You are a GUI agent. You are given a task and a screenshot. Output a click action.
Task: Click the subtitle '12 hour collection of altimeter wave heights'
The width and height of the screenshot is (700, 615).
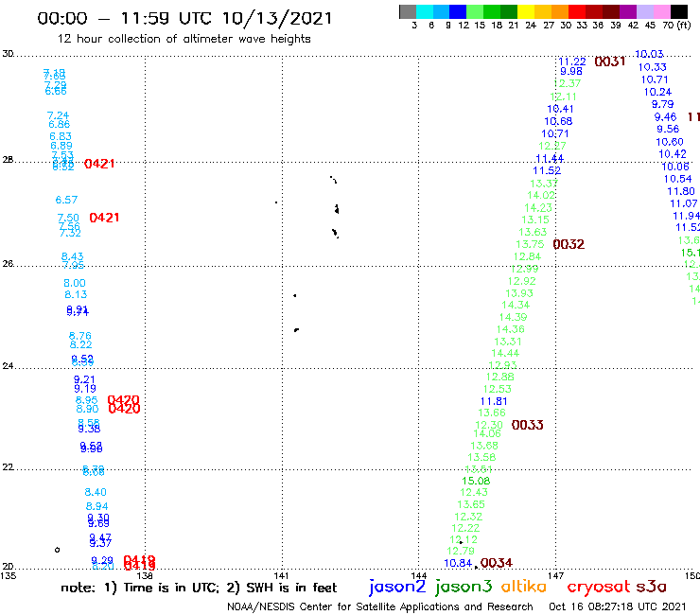click(184, 39)
